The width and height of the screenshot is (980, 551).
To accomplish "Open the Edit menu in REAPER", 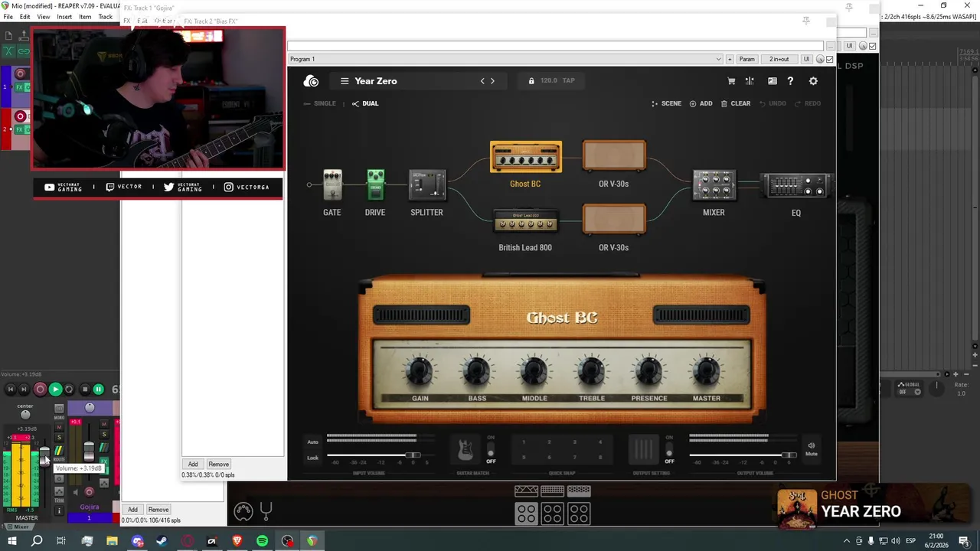I will [x=25, y=17].
